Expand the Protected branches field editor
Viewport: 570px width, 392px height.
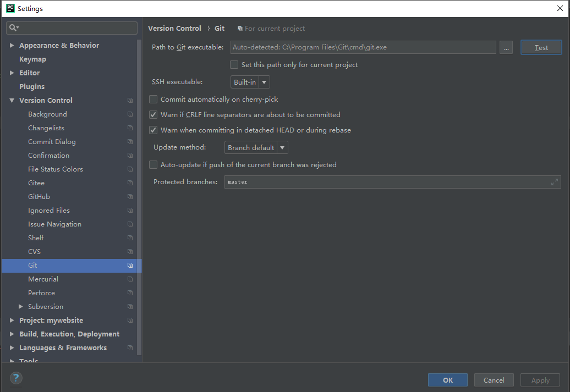[555, 182]
